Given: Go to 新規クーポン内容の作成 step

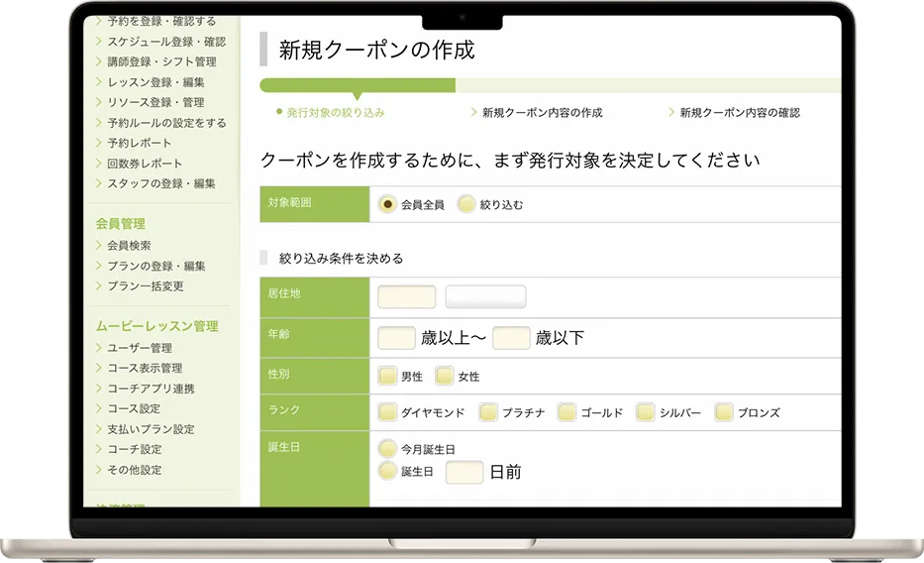Looking at the screenshot, I should tap(542, 113).
